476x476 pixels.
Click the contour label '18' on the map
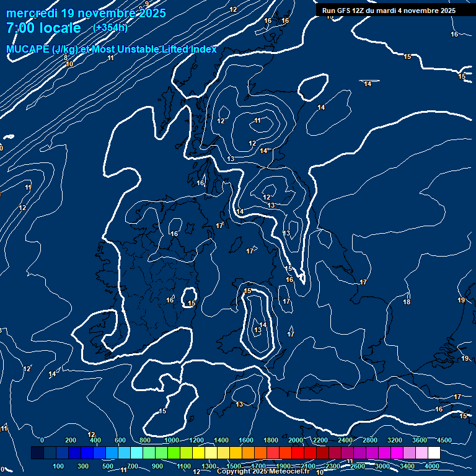pos(407,302)
